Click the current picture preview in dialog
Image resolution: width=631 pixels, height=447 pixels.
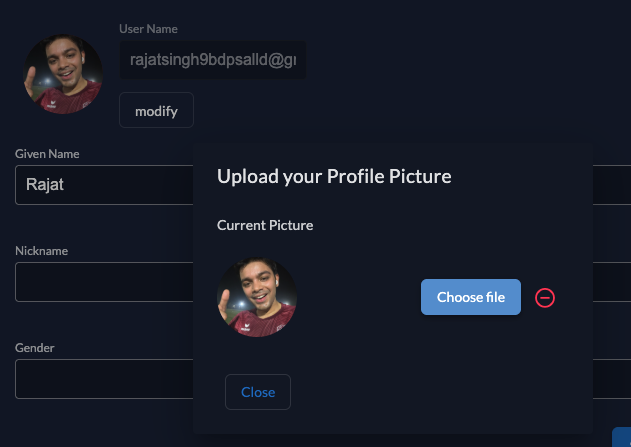pyautogui.click(x=257, y=297)
